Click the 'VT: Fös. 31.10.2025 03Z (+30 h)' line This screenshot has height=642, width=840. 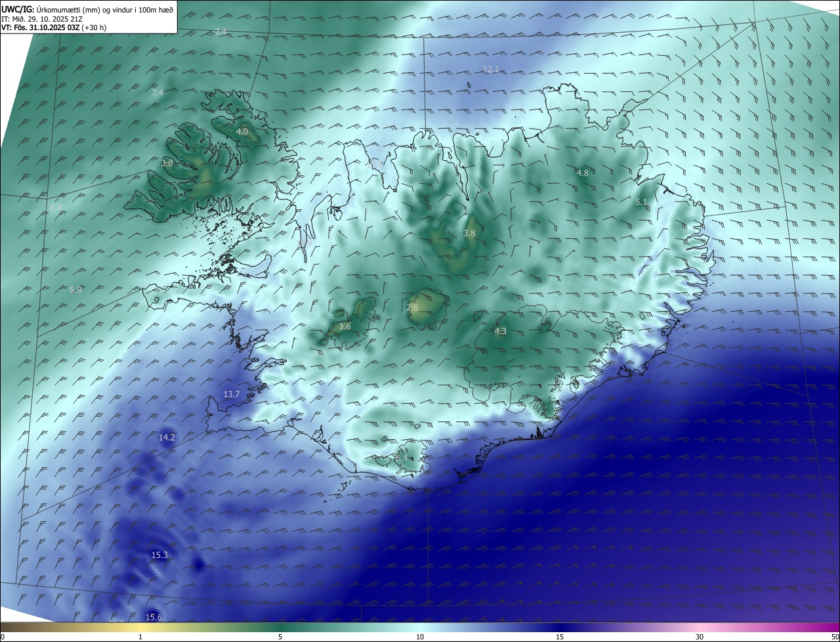54,28
